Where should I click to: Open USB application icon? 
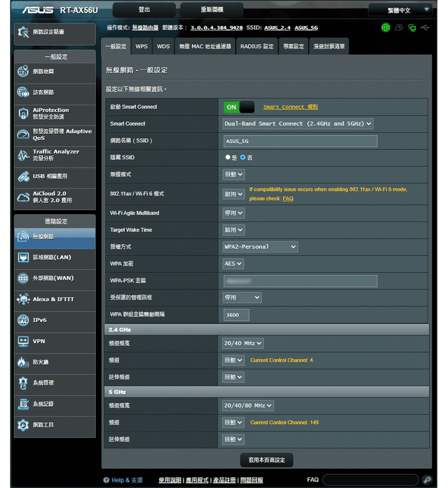coord(23,176)
